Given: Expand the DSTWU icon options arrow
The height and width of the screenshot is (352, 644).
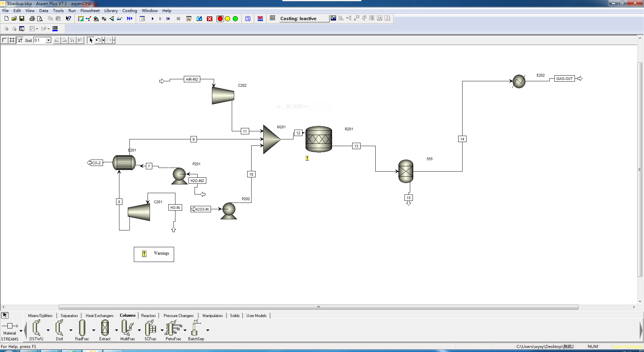Looking at the screenshot, I should pyautogui.click(x=48, y=330).
